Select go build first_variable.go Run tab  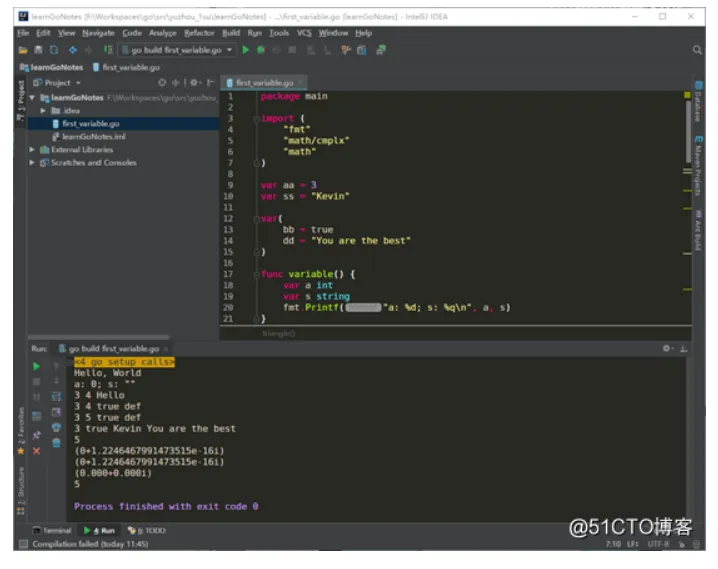click(114, 349)
